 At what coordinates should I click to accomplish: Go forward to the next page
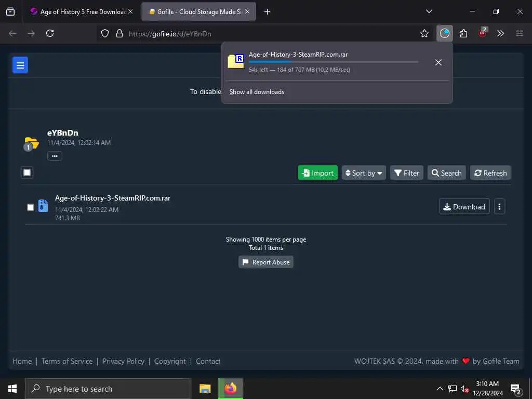[31, 33]
